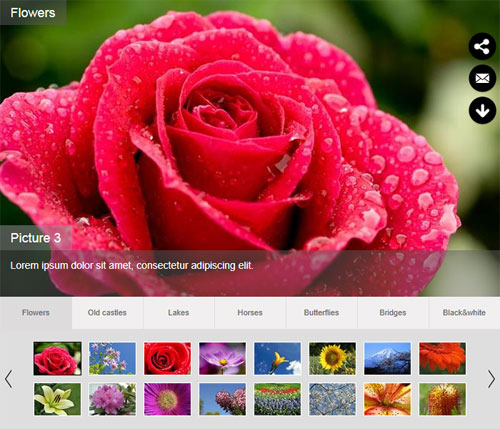
Task: Show next thumbnails with right chevron
Action: pyautogui.click(x=491, y=379)
